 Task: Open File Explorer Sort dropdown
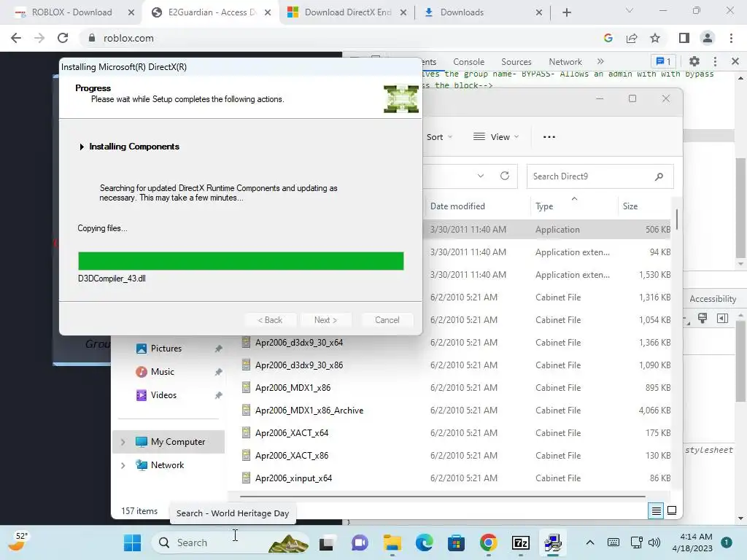439,137
